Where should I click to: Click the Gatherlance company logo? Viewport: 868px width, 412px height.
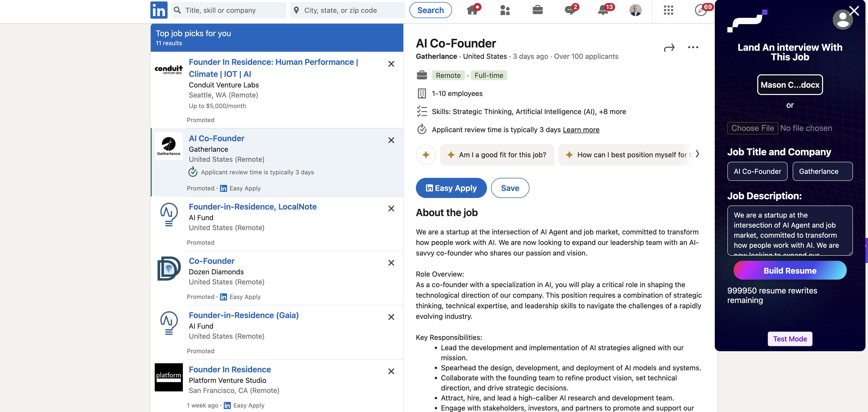169,146
